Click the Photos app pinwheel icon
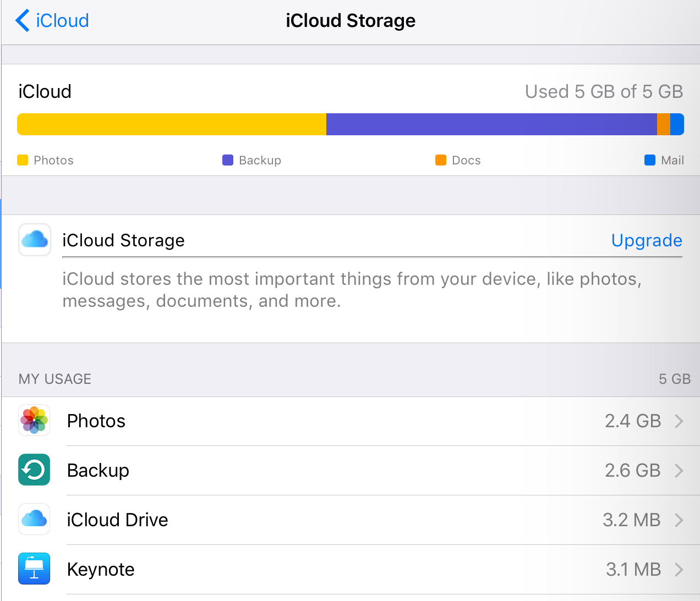Image resolution: width=700 pixels, height=601 pixels. 34,421
